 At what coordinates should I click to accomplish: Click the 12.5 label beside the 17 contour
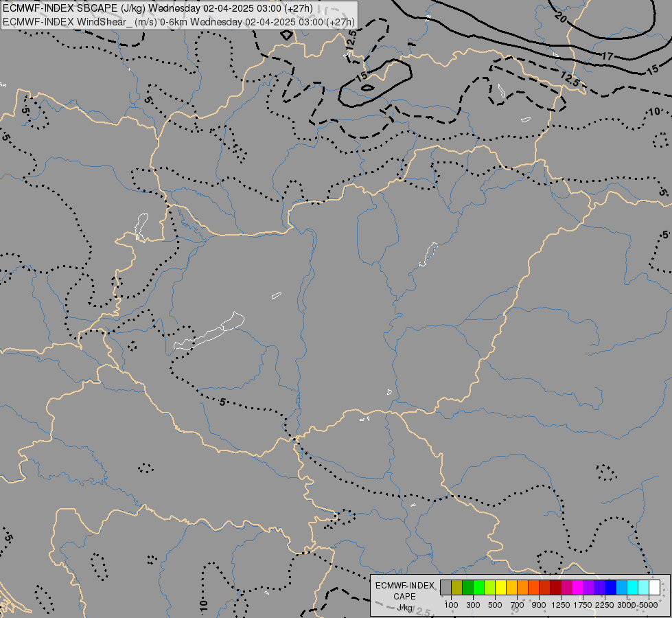(570, 79)
